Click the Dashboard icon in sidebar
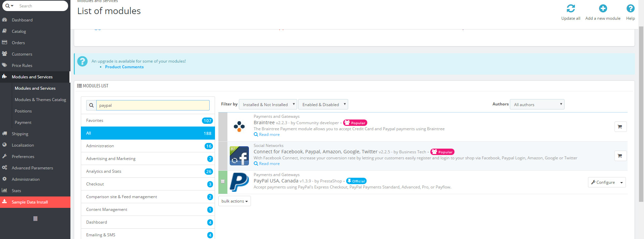 (5, 20)
